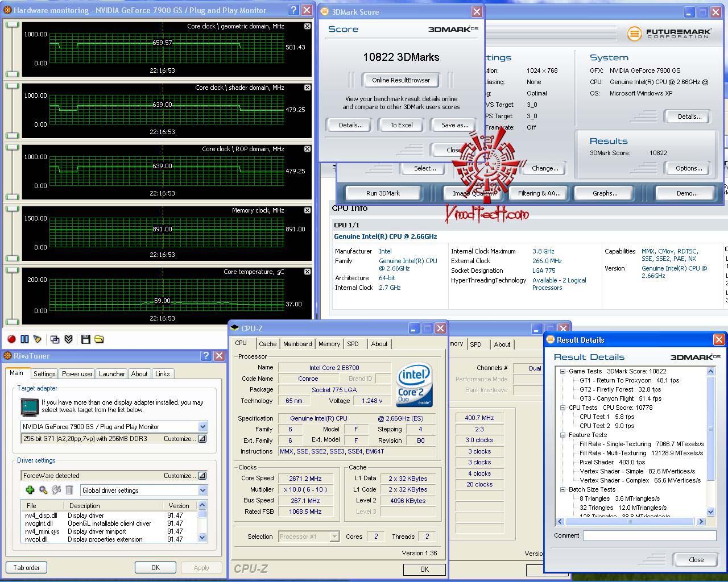The width and height of the screenshot is (728, 582).
Task: Click the magnifying glass icon under Driver settings
Action: coord(43,490)
